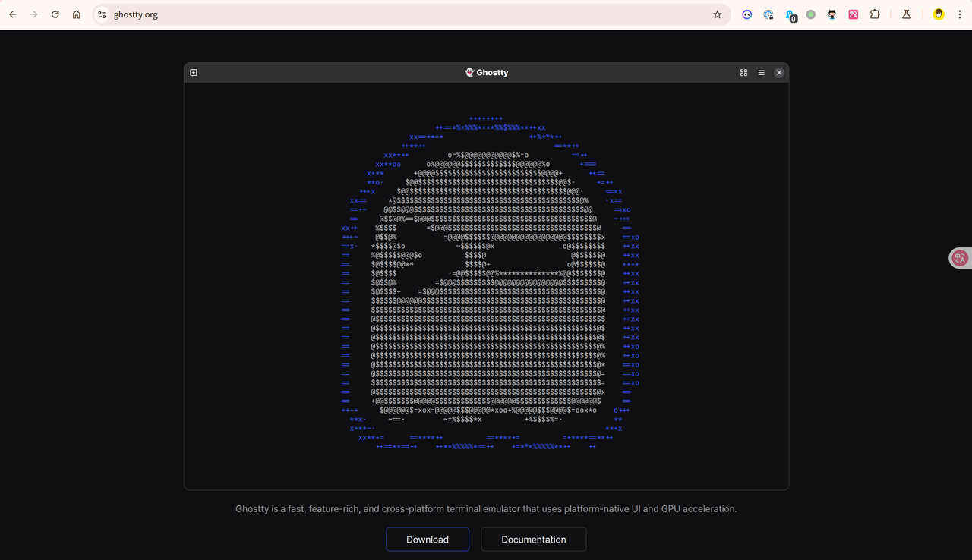Click the pink translate extension icon
This screenshot has height=560, width=972.
854,14
